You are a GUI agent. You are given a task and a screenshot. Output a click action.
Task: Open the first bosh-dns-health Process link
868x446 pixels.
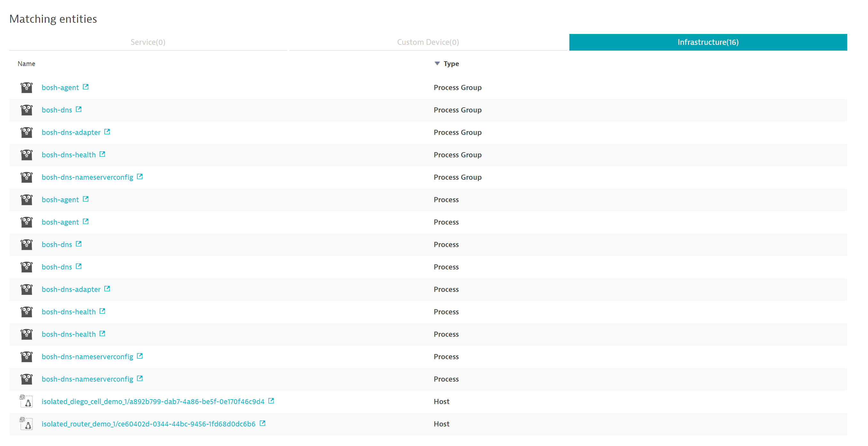click(x=69, y=312)
